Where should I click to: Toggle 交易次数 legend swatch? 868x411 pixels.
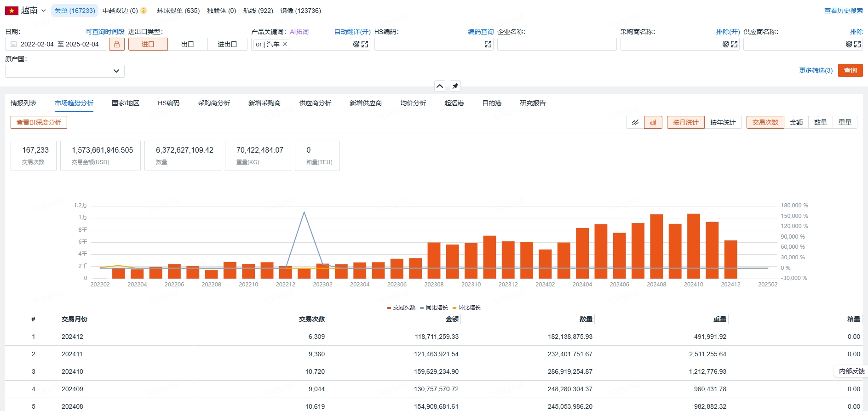pos(389,308)
